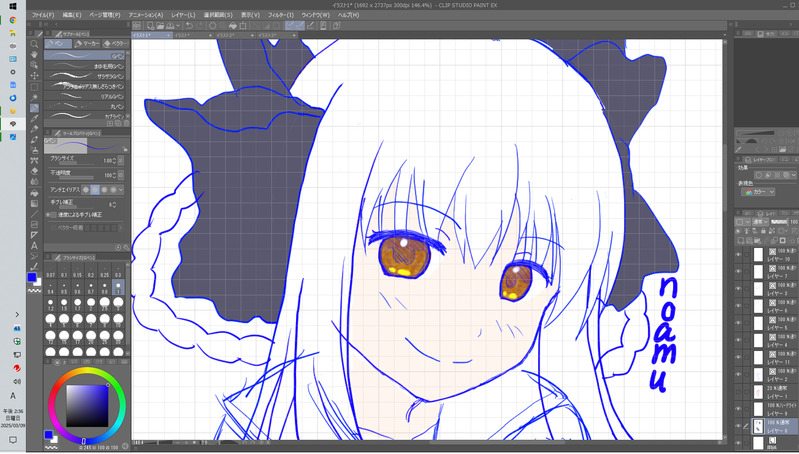This screenshot has width=799, height=454.
Task: Click the New document toolbar icon
Action: pyautogui.click(x=150, y=25)
